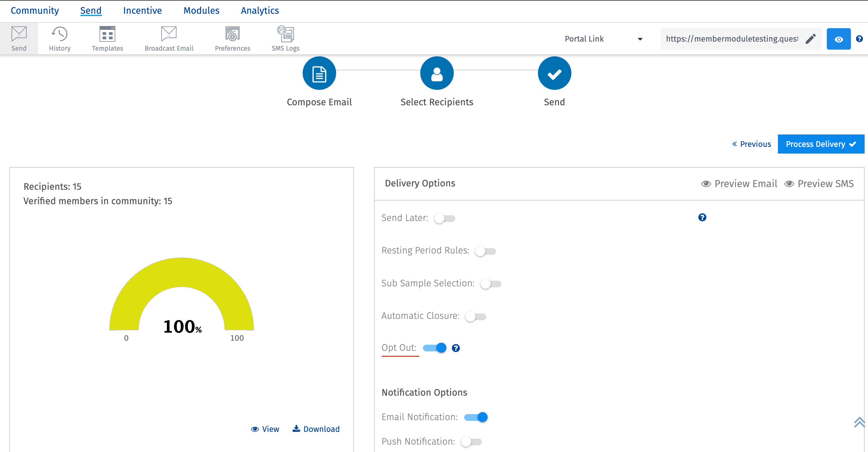
Task: Click the portal URL input field
Action: point(731,39)
